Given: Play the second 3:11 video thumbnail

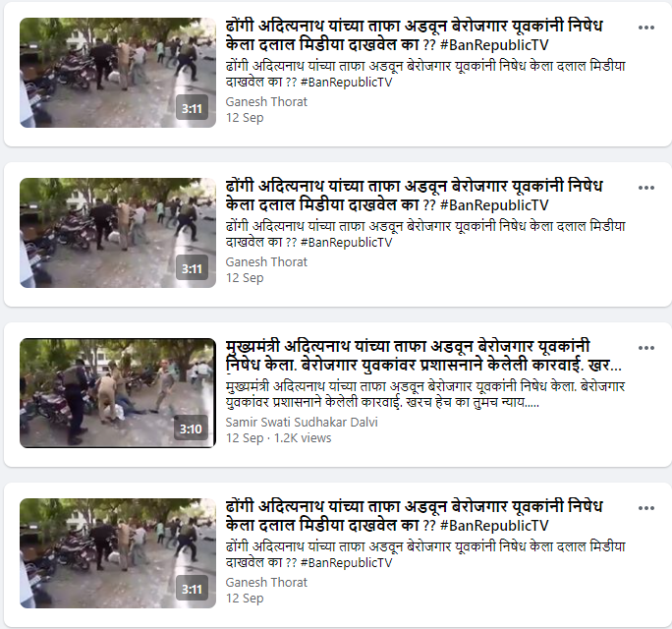Looking at the screenshot, I should pos(118,233).
